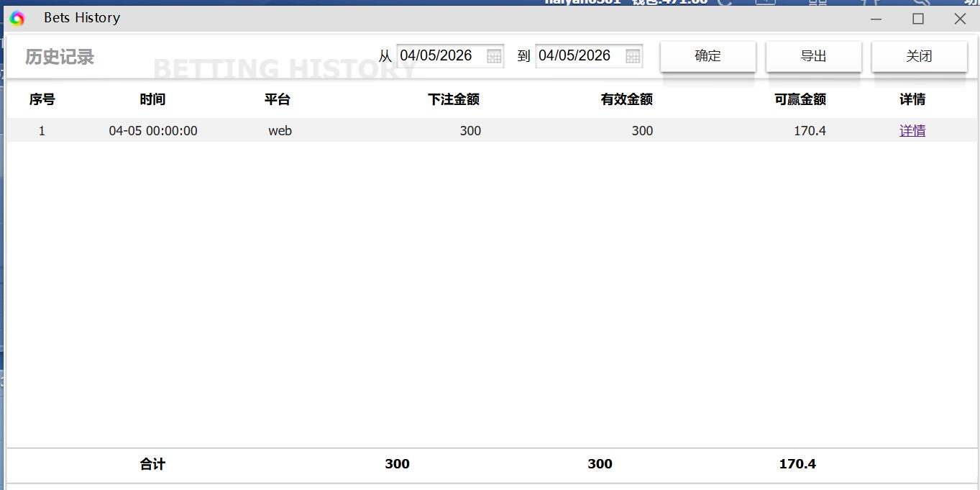Click the colorful app icon in the title bar
This screenshot has width=980, height=490.
click(x=17, y=18)
